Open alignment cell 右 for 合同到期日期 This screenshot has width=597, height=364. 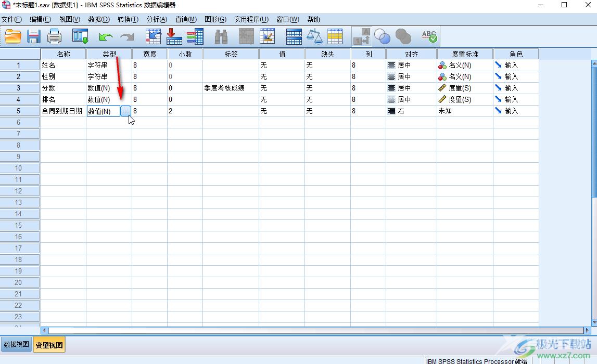[412, 111]
